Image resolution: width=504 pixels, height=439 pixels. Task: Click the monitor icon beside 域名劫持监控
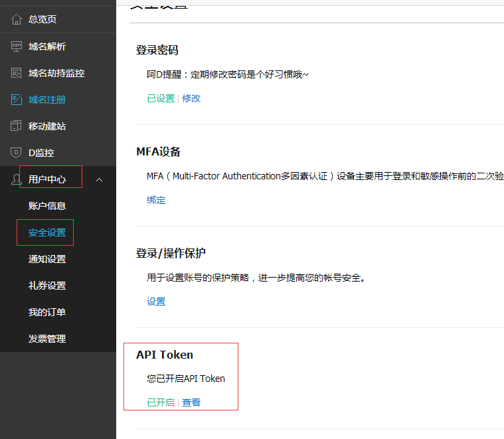17,73
